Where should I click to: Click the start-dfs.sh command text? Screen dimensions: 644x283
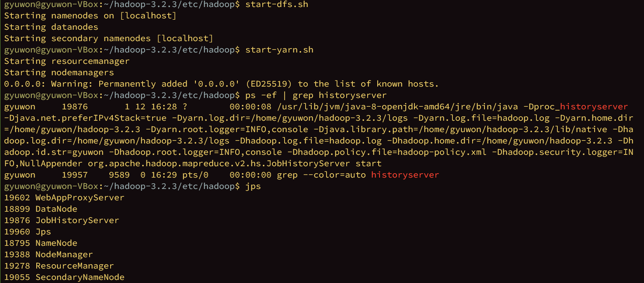[x=277, y=4]
